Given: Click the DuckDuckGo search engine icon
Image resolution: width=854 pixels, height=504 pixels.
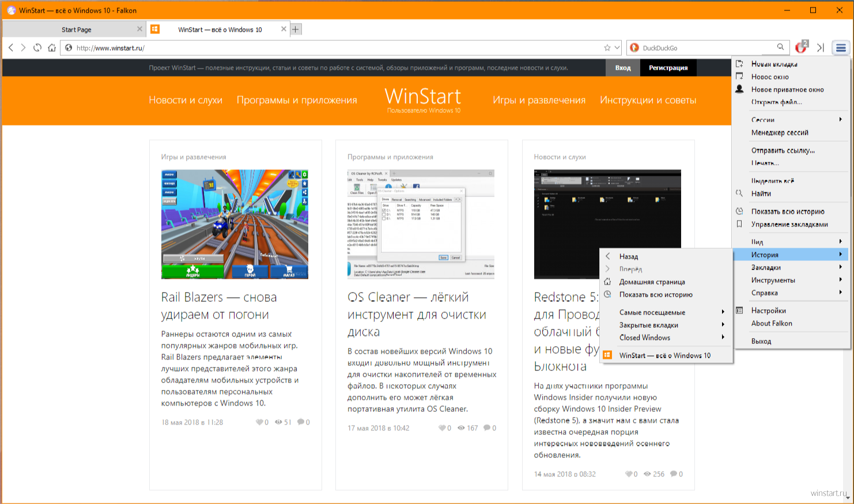Looking at the screenshot, I should pyautogui.click(x=634, y=48).
